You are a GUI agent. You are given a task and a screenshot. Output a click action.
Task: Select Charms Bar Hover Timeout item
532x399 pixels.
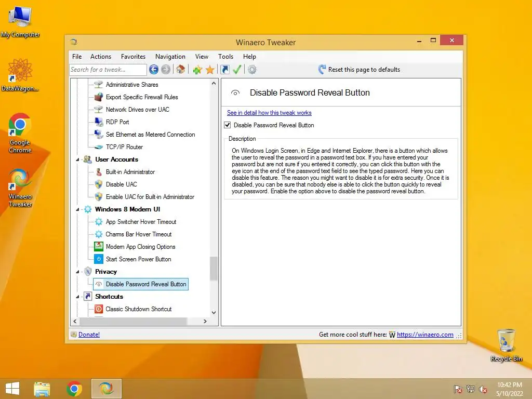point(139,234)
